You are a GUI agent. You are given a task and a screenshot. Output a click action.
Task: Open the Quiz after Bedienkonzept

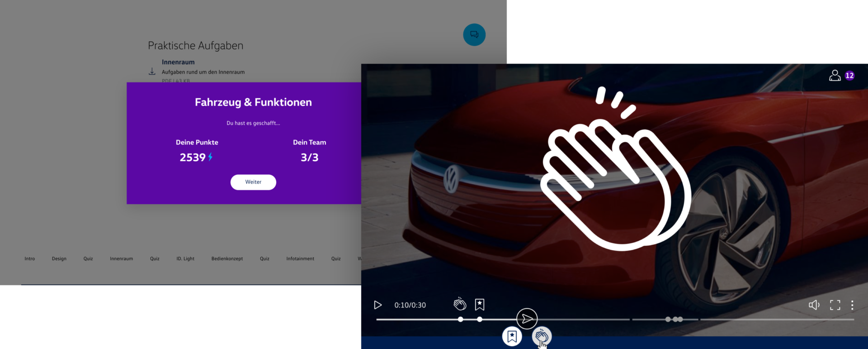[264, 258]
